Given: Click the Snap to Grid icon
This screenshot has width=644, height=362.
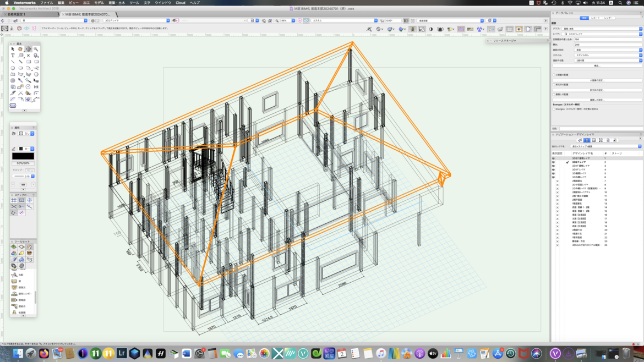Looking at the screenshot, I should pos(14,200).
